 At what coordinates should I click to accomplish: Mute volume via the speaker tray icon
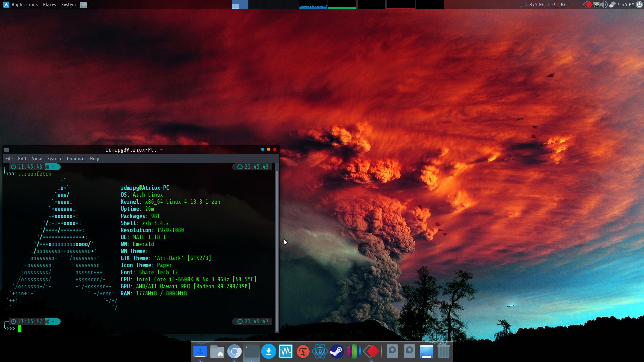(604, 4)
